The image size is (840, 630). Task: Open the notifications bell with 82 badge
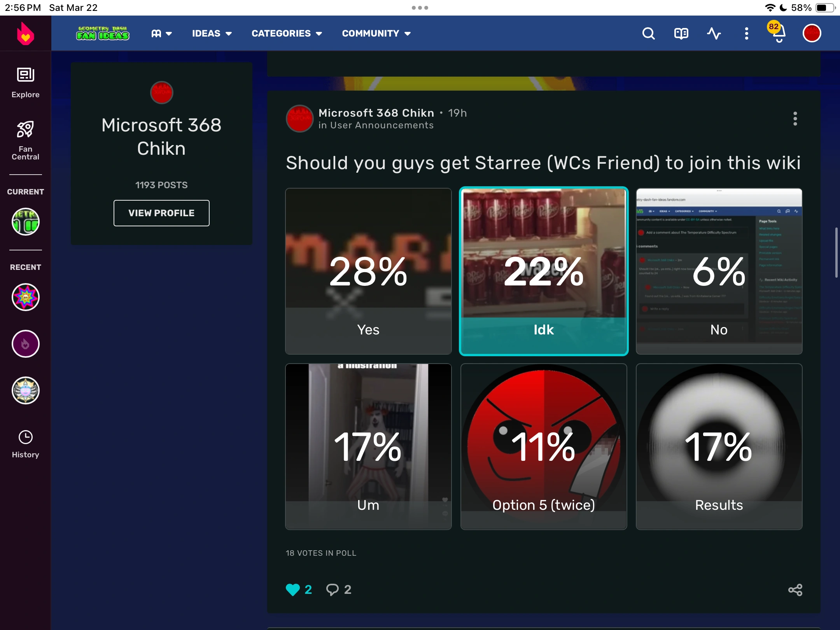tap(778, 33)
